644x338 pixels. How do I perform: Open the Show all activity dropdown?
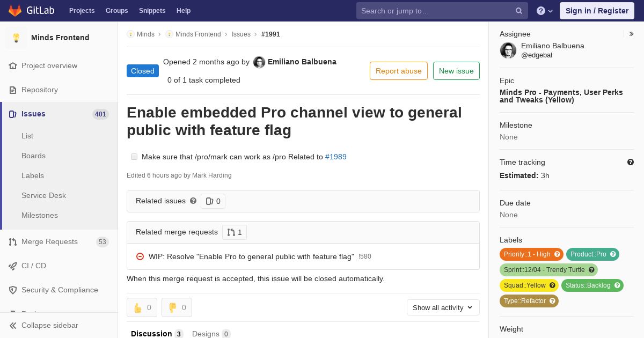coord(443,307)
